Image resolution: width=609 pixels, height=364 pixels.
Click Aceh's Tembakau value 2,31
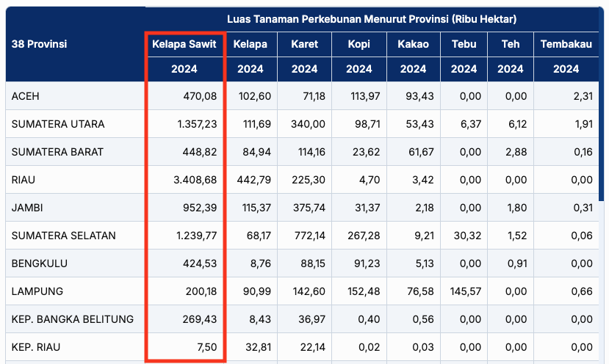click(x=583, y=96)
